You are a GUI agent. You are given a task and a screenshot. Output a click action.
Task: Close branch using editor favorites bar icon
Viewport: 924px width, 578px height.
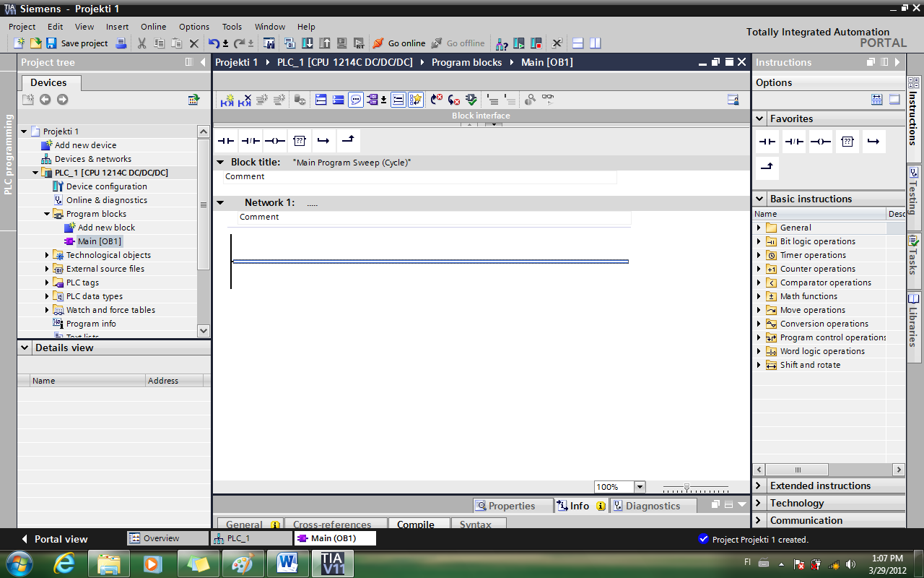pos(348,140)
